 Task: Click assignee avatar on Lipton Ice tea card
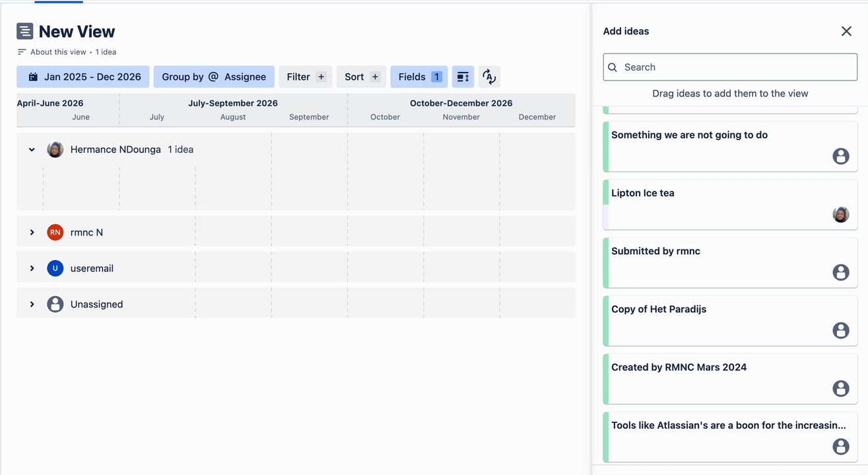(x=840, y=214)
